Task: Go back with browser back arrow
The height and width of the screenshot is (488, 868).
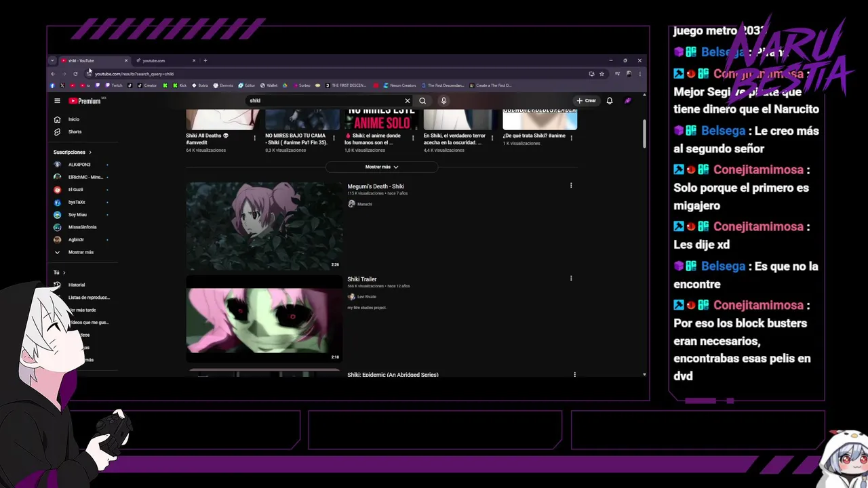Action: [x=53, y=74]
